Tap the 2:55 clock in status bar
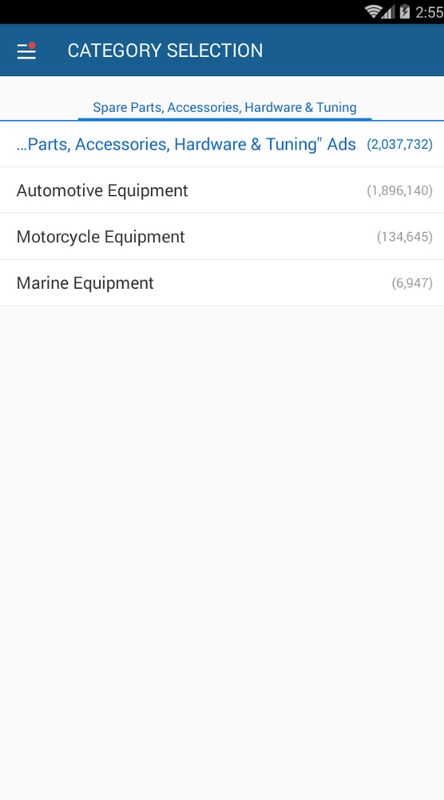The width and height of the screenshot is (444, 800). 429,12
